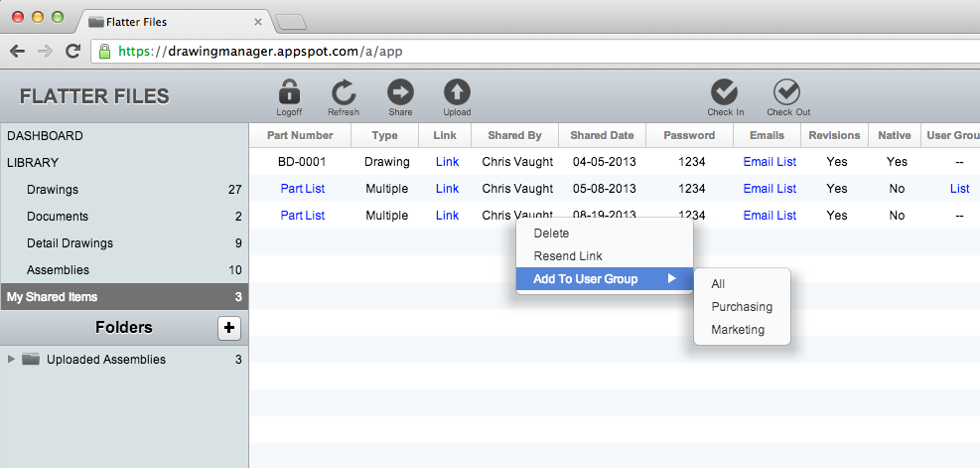The width and height of the screenshot is (980, 468).
Task: Sort by Revisions column header
Action: pos(834,135)
